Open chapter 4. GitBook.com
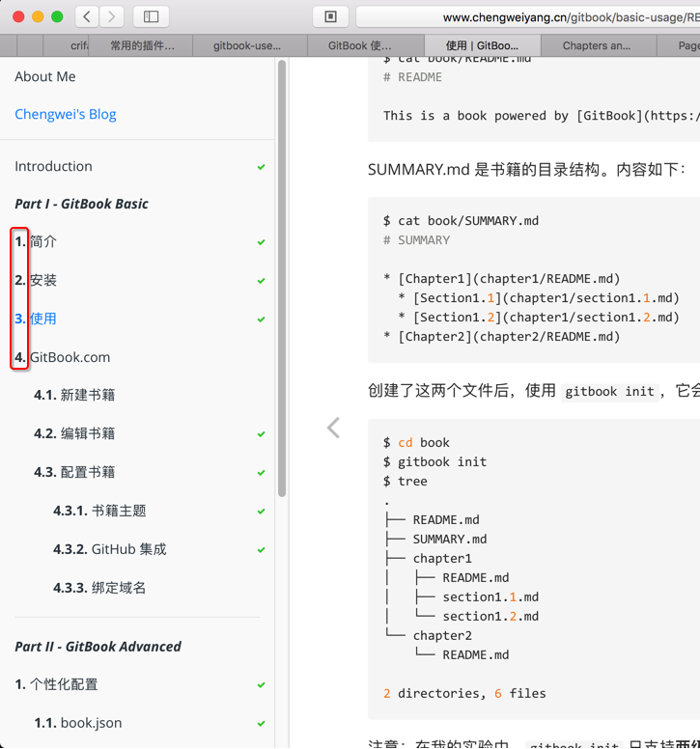This screenshot has width=700, height=749. [x=62, y=357]
